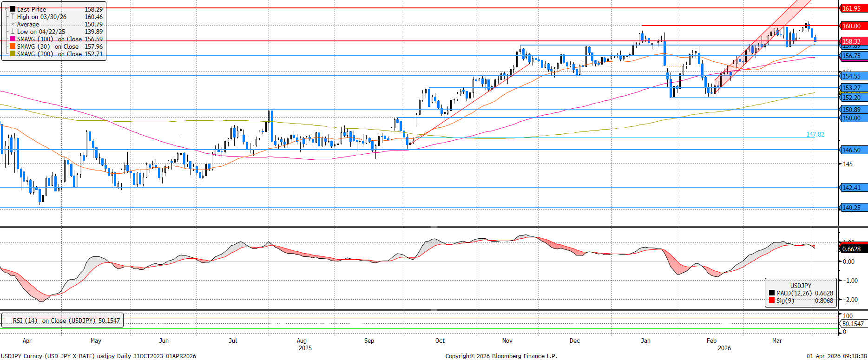The image size is (868, 360).
Task: Click the red Sig(9) legend swatch
Action: click(772, 301)
